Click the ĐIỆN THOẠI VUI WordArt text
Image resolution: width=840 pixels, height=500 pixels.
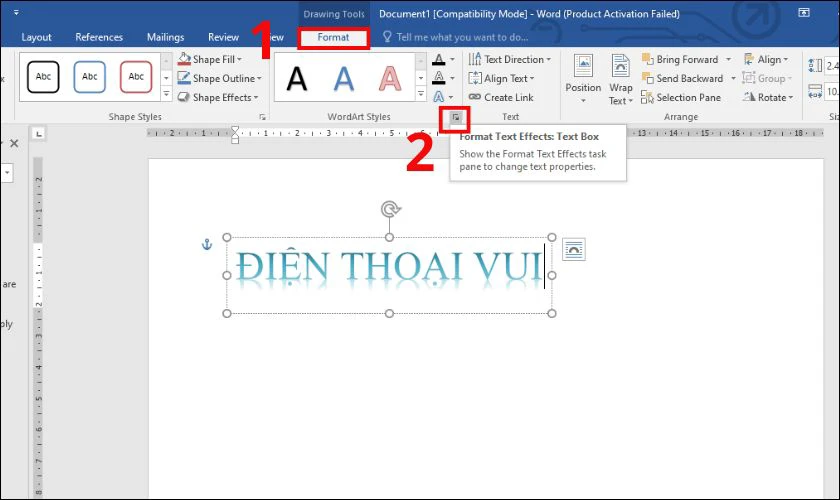pos(389,266)
